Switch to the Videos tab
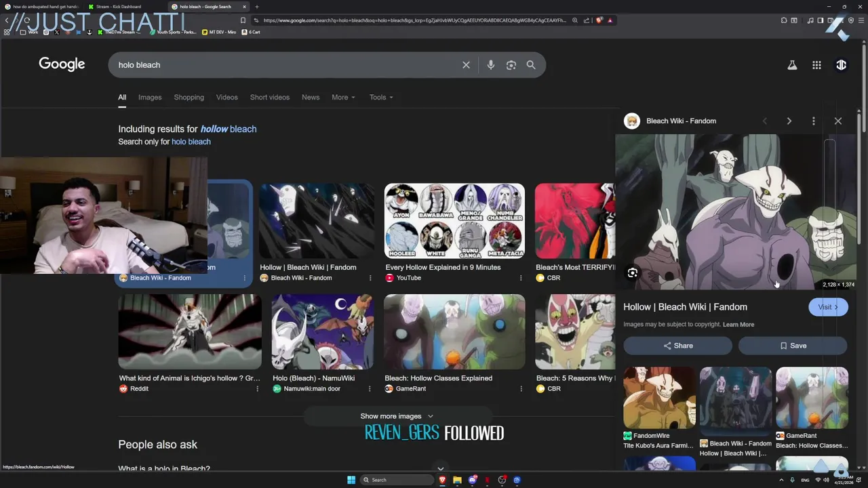 click(x=226, y=97)
